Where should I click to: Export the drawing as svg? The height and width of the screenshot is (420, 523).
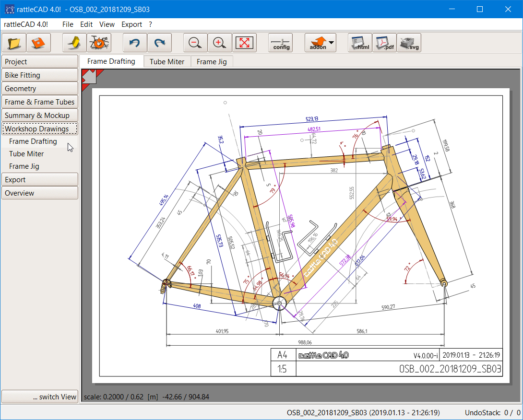tap(409, 43)
